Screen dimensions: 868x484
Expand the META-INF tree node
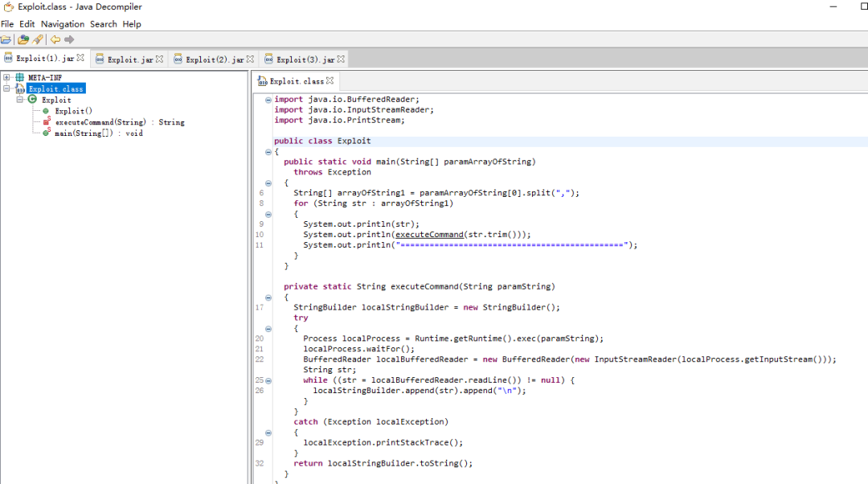click(6, 77)
